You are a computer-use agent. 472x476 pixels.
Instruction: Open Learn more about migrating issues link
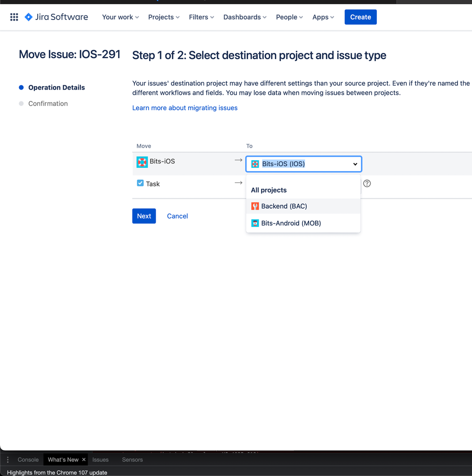[x=185, y=108]
